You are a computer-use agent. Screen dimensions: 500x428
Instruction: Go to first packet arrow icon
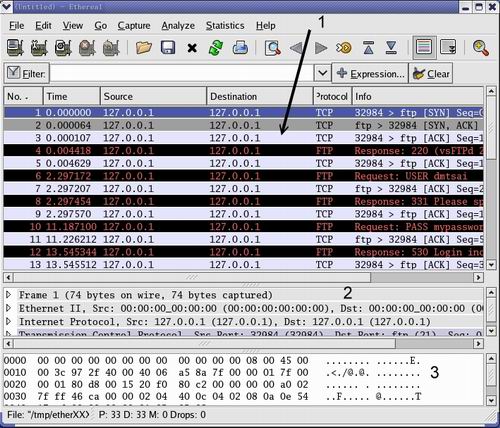pyautogui.click(x=368, y=48)
